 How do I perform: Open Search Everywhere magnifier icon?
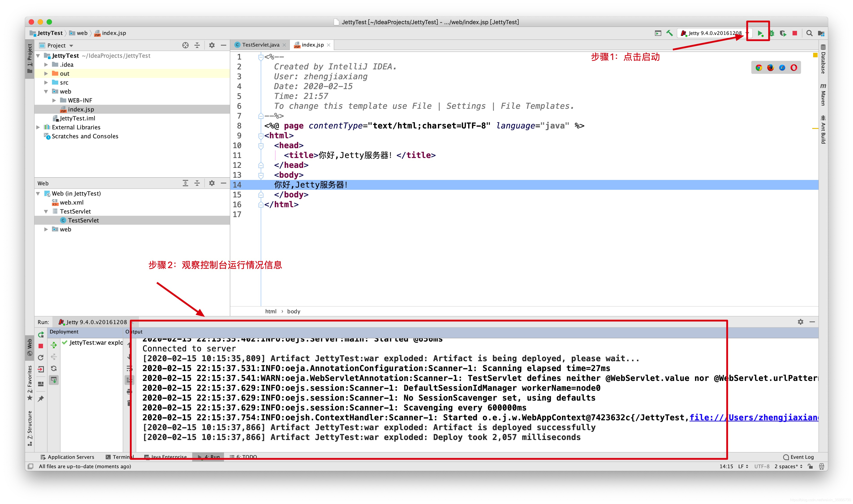coord(809,33)
